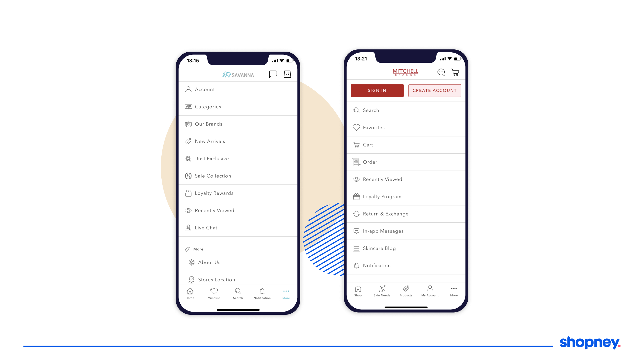
Task: Click SIGN IN button on Mitchell Brands
Action: coord(376,90)
